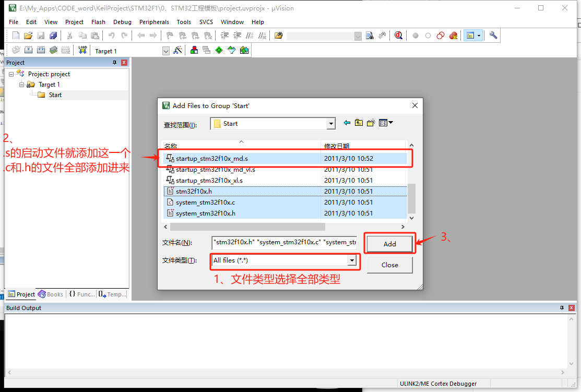The width and height of the screenshot is (581, 392).
Task: Close the Build Output panel
Action: coord(572,308)
